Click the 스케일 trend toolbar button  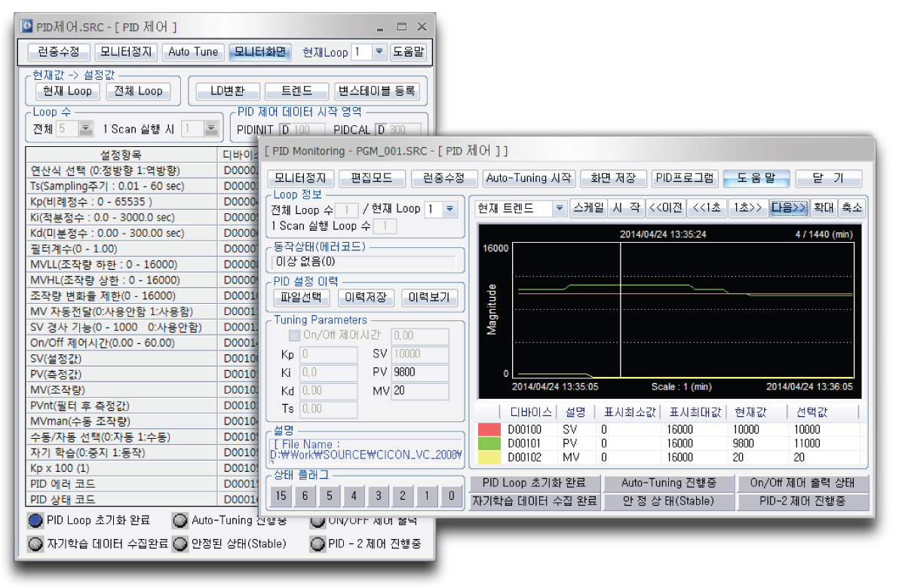tap(588, 208)
